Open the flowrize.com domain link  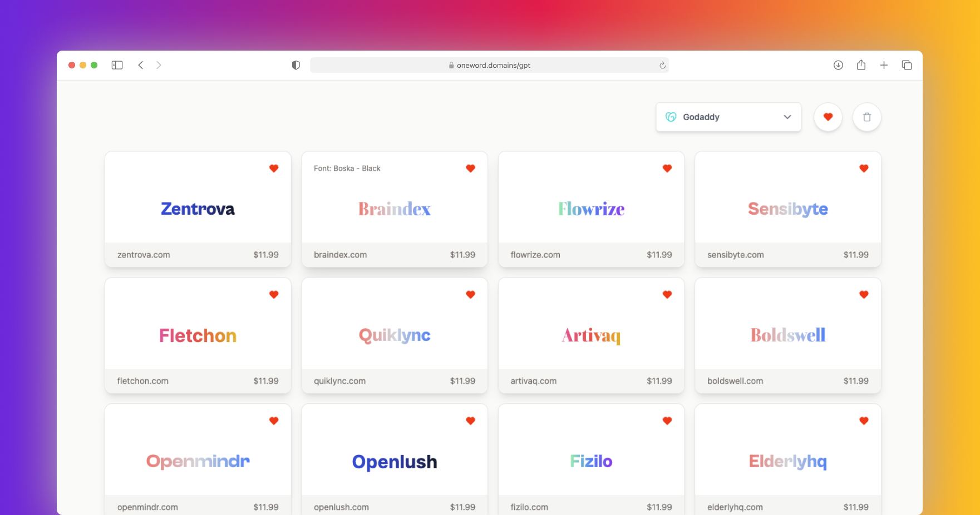(x=535, y=255)
